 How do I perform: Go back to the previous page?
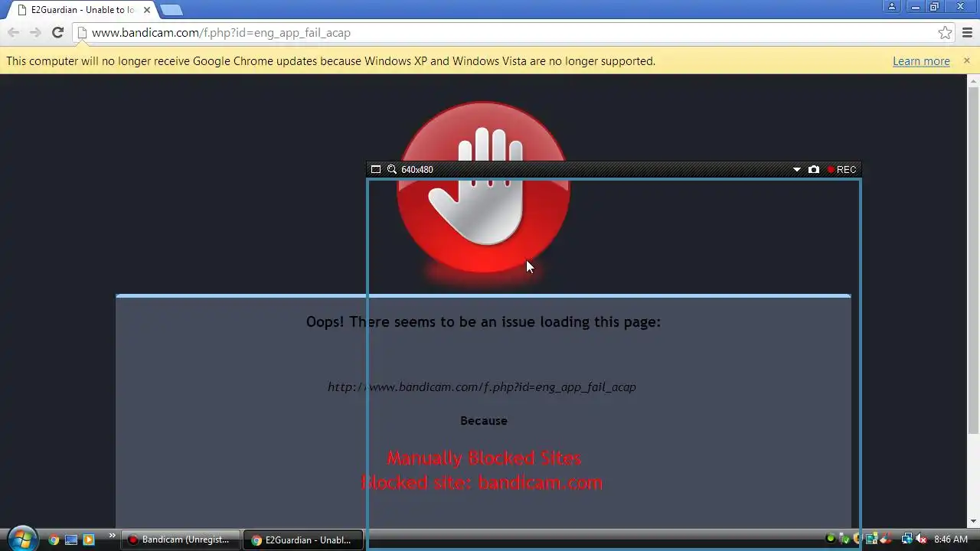point(13,33)
